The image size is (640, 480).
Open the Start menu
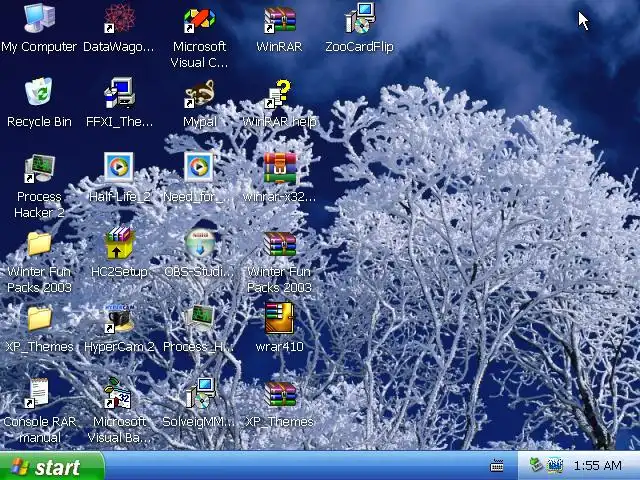(52, 466)
